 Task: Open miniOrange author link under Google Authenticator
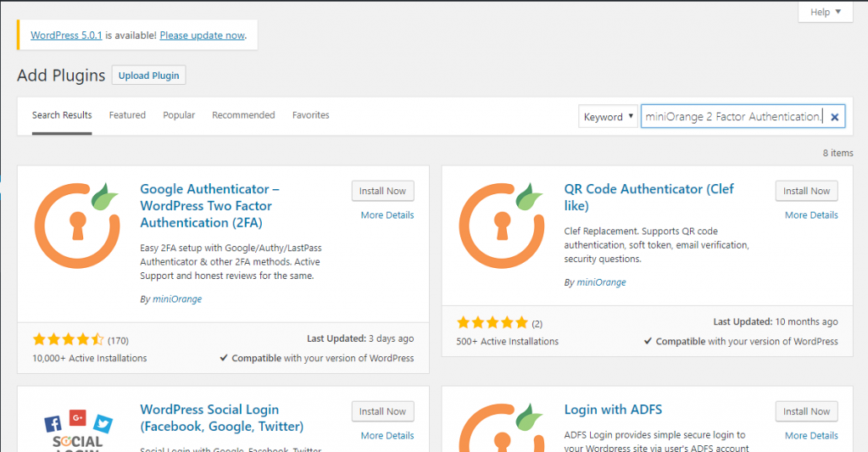[x=177, y=299]
